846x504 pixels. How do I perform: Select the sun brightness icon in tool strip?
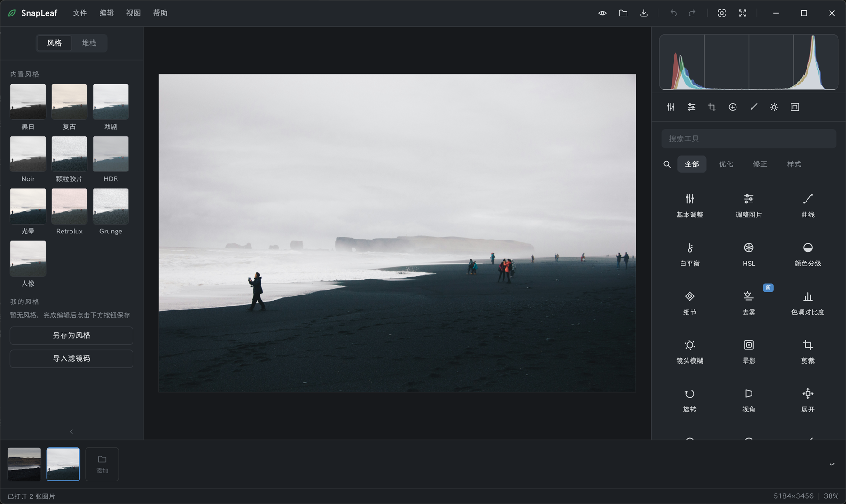[x=774, y=107]
